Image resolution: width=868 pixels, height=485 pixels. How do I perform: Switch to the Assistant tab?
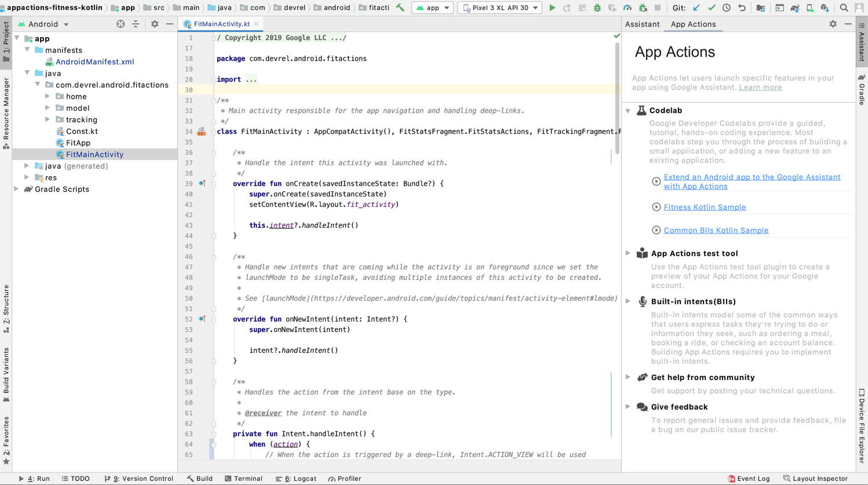[x=642, y=24]
